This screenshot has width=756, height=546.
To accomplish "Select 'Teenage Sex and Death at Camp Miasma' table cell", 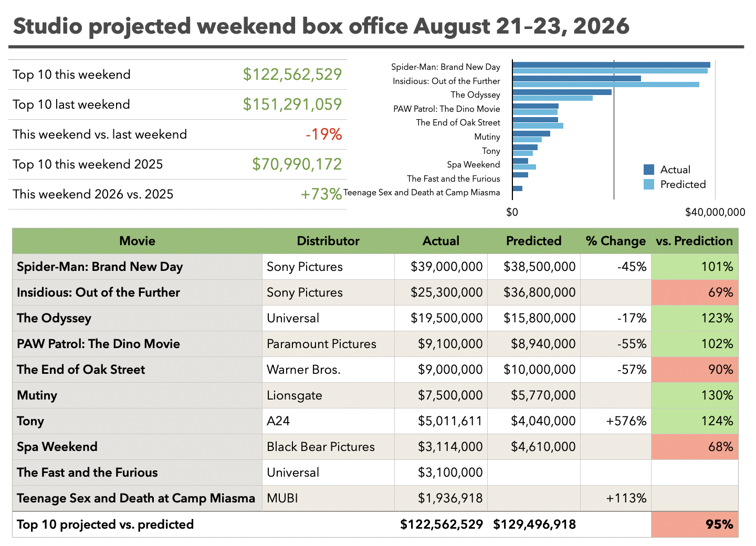I will pyautogui.click(x=137, y=498).
